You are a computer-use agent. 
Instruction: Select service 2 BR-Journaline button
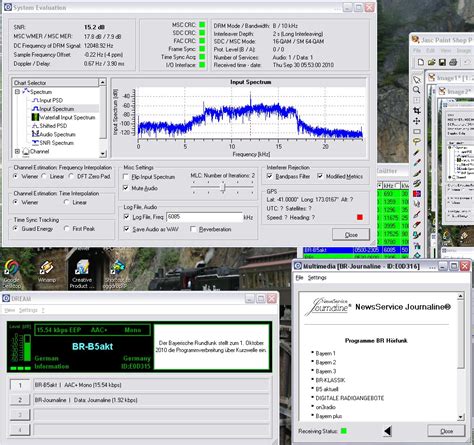click(x=20, y=400)
